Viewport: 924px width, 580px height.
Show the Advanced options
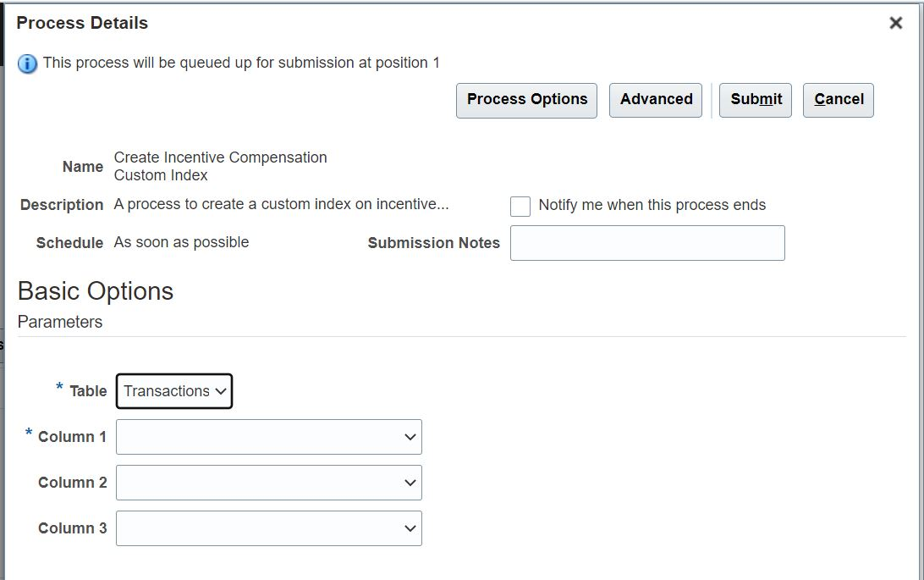[x=656, y=100]
